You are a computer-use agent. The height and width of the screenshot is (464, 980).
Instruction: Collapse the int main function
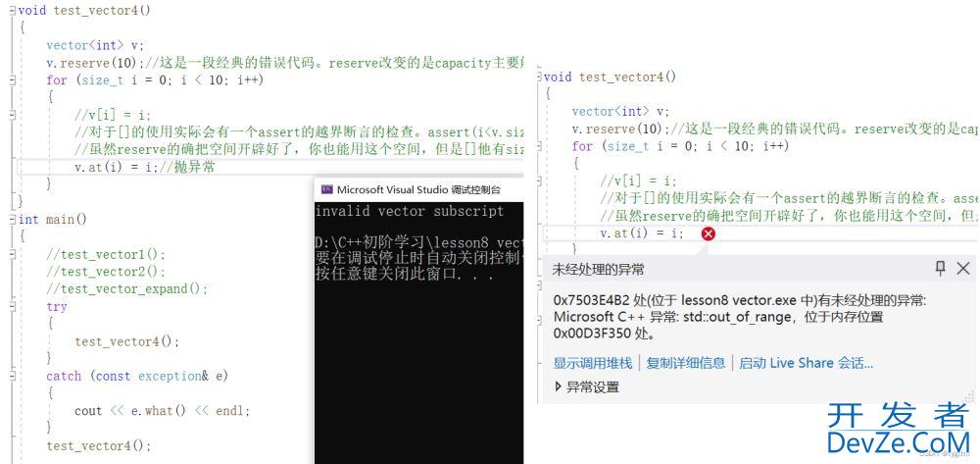[x=13, y=220]
